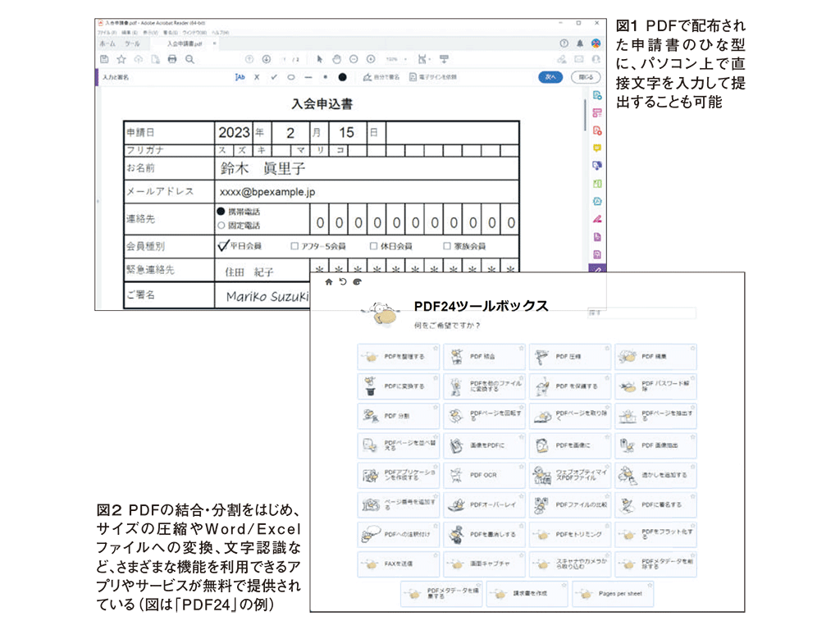Check the アフター5会員 checkbox
The width and height of the screenshot is (840, 630).
(x=294, y=246)
